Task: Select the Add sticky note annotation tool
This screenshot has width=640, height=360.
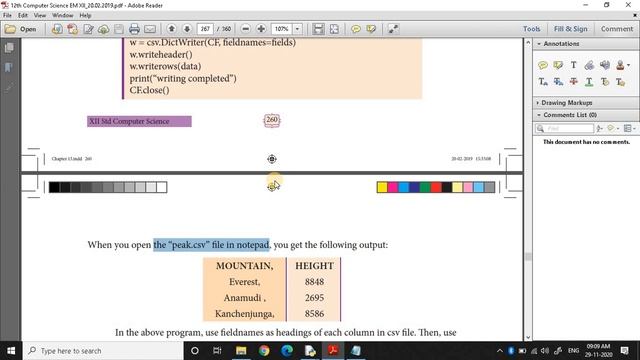Action: [543, 65]
